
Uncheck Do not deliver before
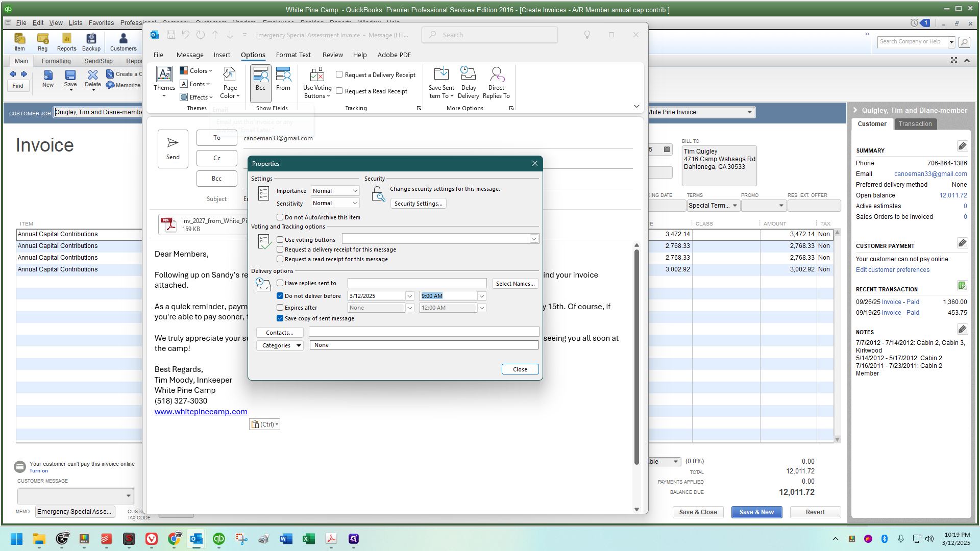click(280, 296)
